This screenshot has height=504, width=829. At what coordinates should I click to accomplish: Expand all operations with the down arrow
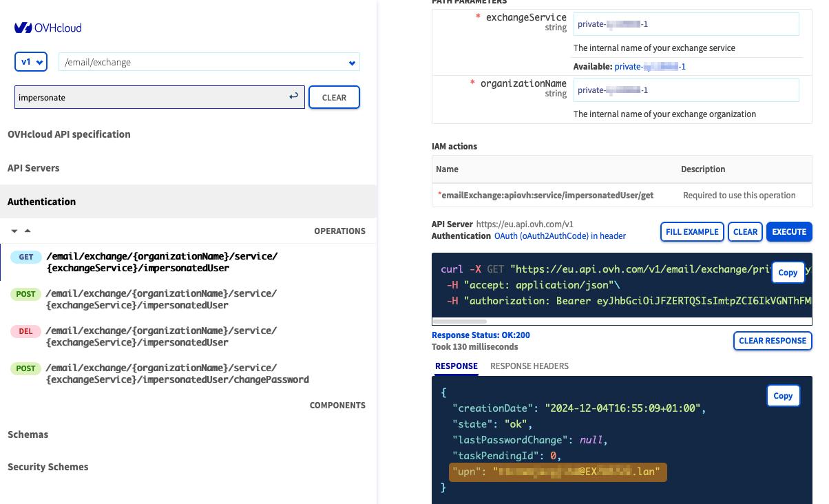click(x=14, y=231)
